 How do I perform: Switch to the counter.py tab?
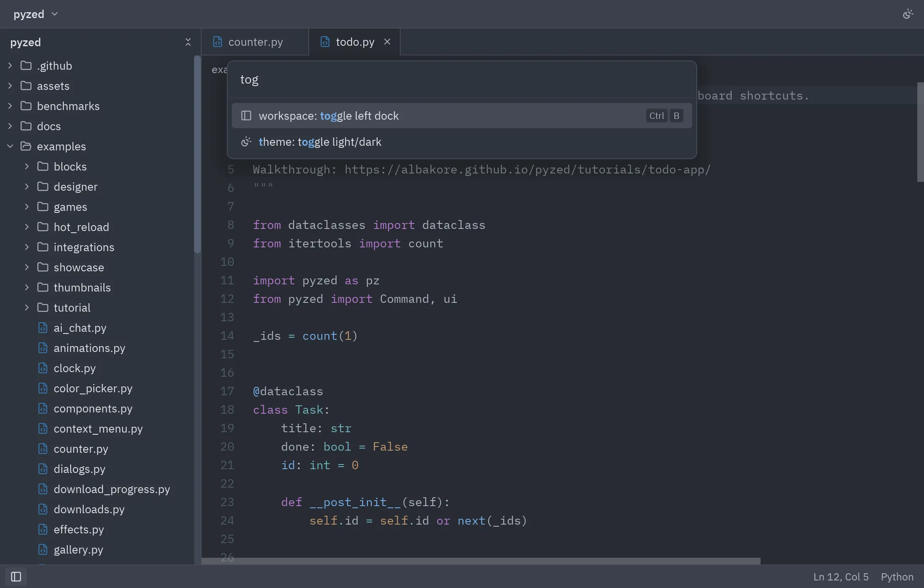(255, 42)
